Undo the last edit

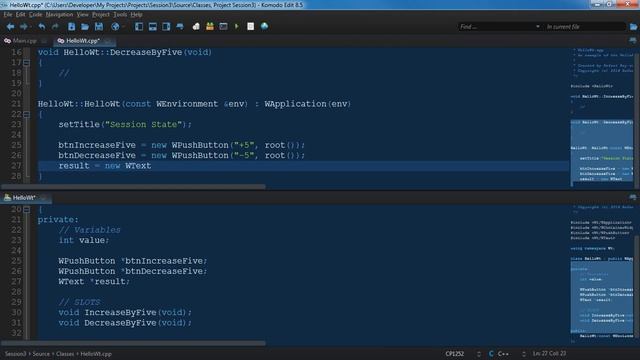(42, 27)
